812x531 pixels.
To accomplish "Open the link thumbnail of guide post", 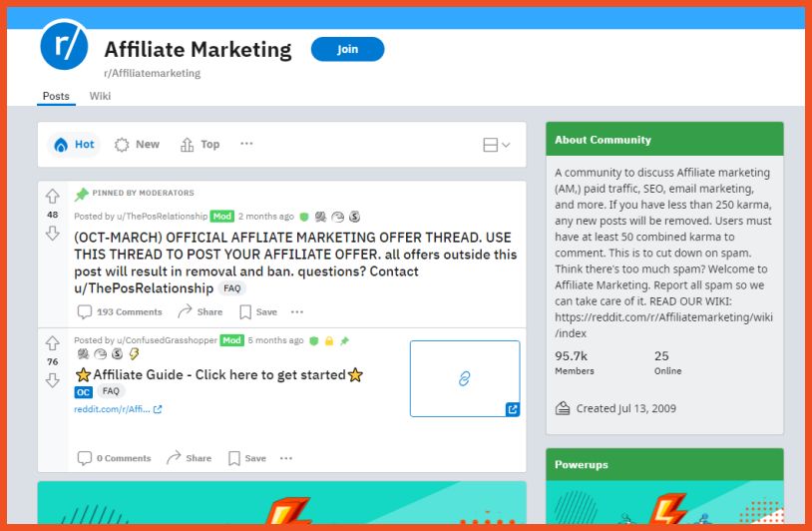I will click(465, 378).
